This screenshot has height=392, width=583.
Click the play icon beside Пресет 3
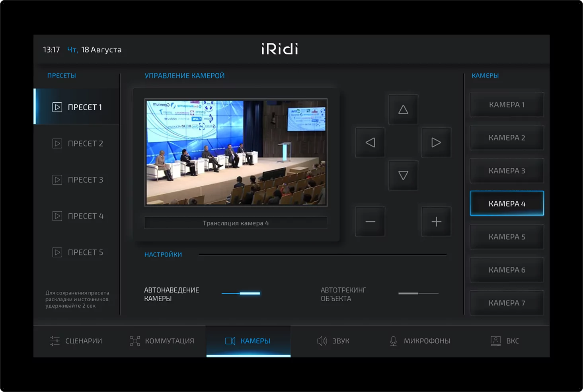tap(57, 179)
